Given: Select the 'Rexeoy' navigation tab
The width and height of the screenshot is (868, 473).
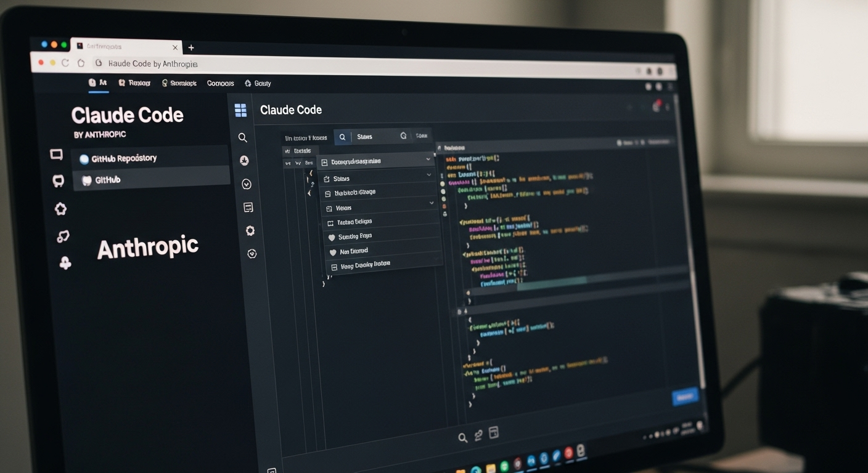Looking at the screenshot, I should click(134, 83).
